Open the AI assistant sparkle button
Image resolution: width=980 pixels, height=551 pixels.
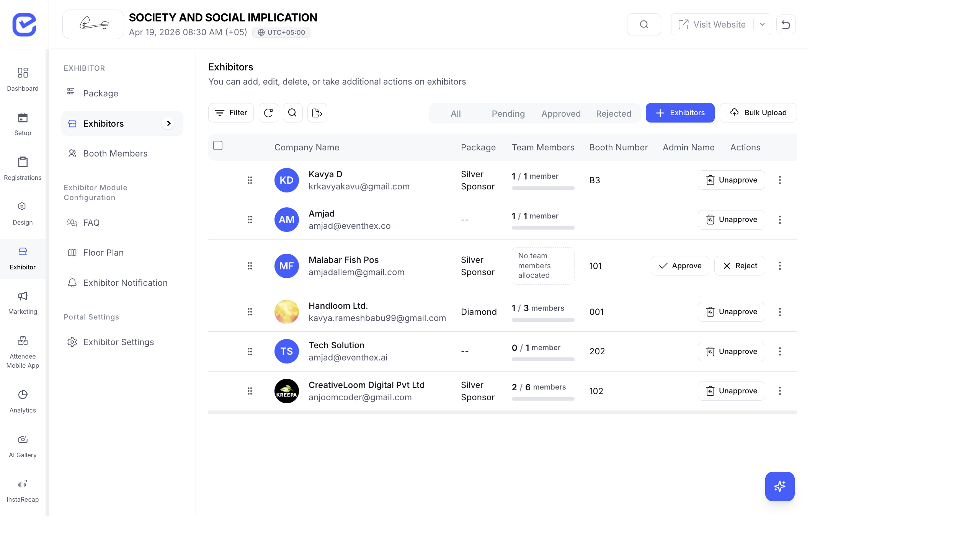[780, 486]
